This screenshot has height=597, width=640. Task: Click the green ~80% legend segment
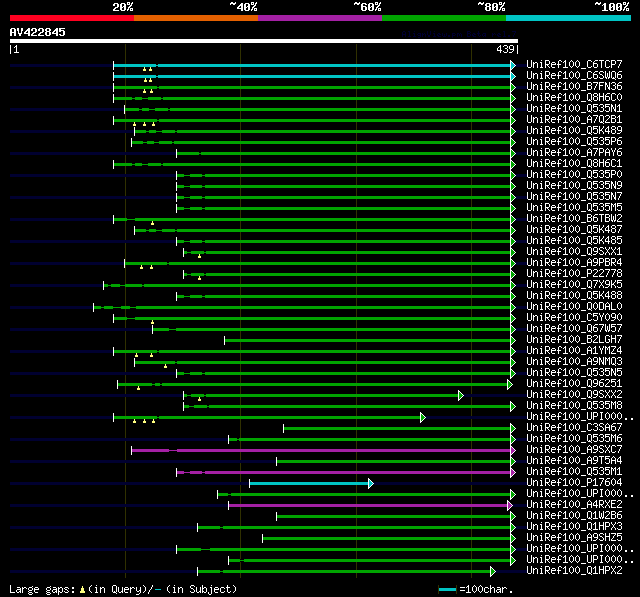444,18
